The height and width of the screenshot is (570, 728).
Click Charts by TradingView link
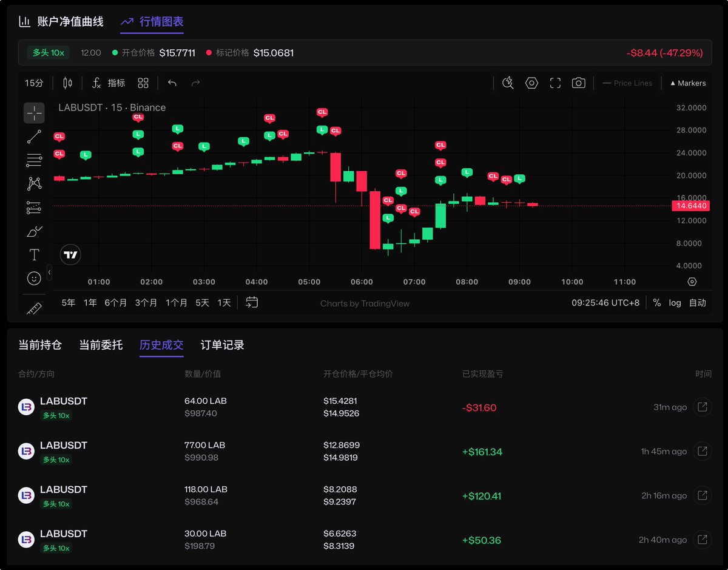click(365, 304)
